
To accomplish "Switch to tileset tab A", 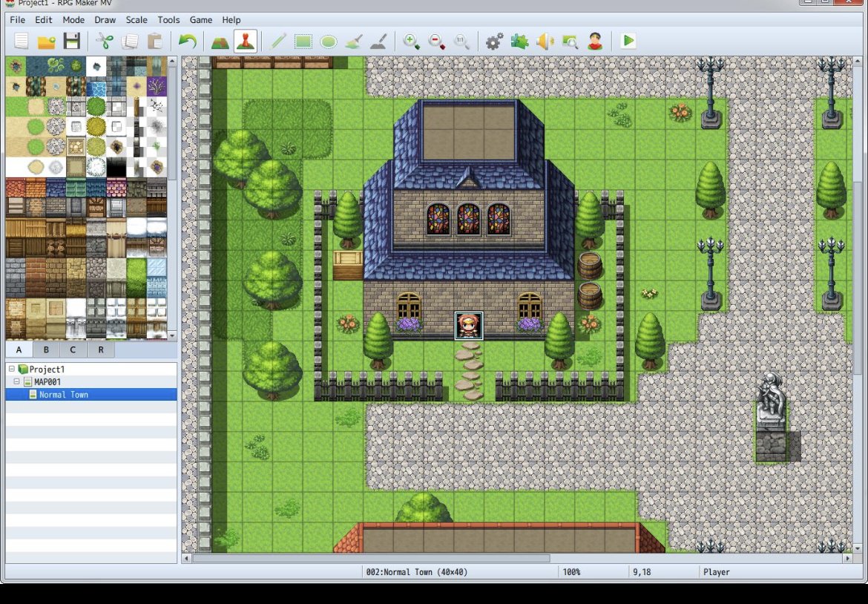I will click(x=19, y=350).
